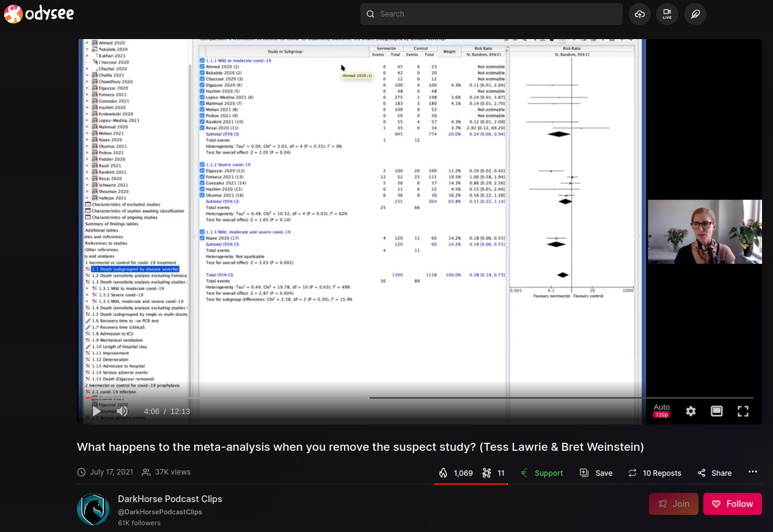Click Support button

(541, 473)
